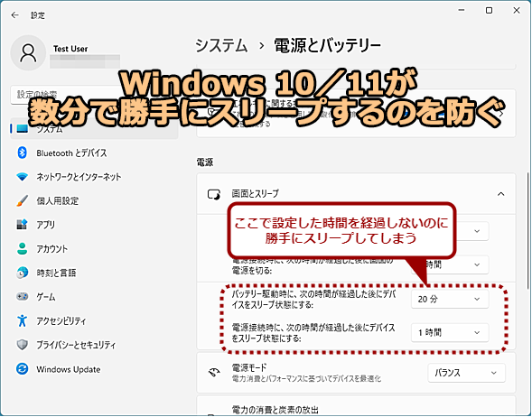
Task: Open battery sleep timeout dropdown showing 20 分
Action: (x=450, y=299)
